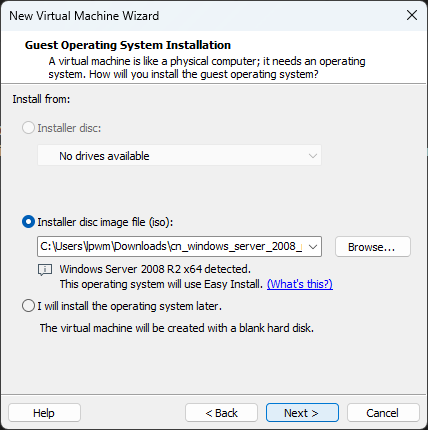Screen dimensions: 428x430
Task: Click the virtual machine is like a physical computer text
Action: pyautogui.click(x=207, y=68)
